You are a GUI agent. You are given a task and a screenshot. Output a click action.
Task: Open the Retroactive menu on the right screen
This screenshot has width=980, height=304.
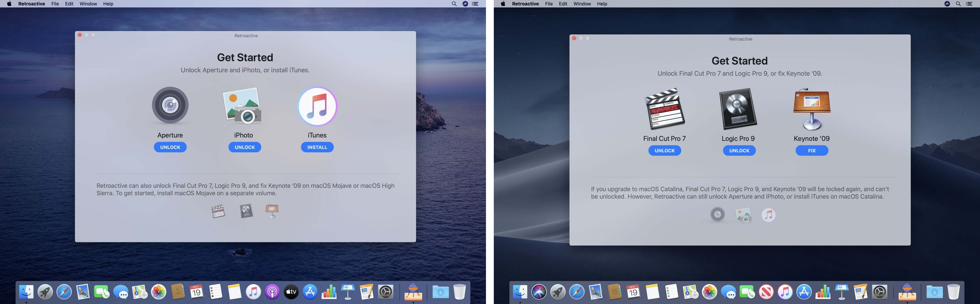coord(525,4)
